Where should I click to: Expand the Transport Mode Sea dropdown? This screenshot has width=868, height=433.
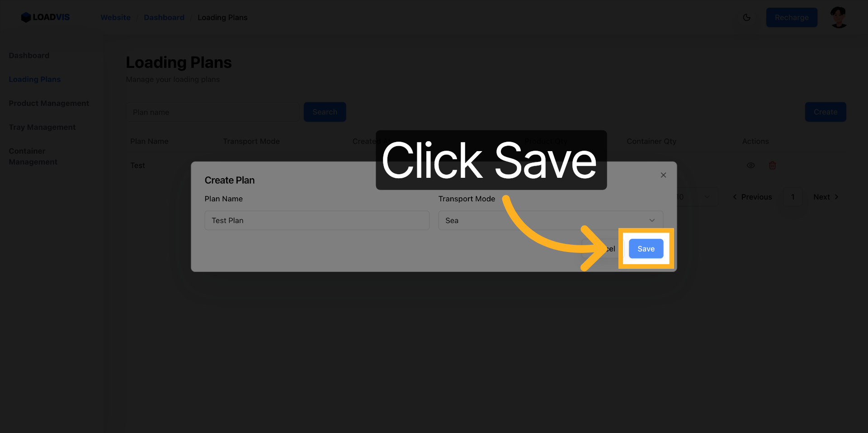click(x=551, y=220)
